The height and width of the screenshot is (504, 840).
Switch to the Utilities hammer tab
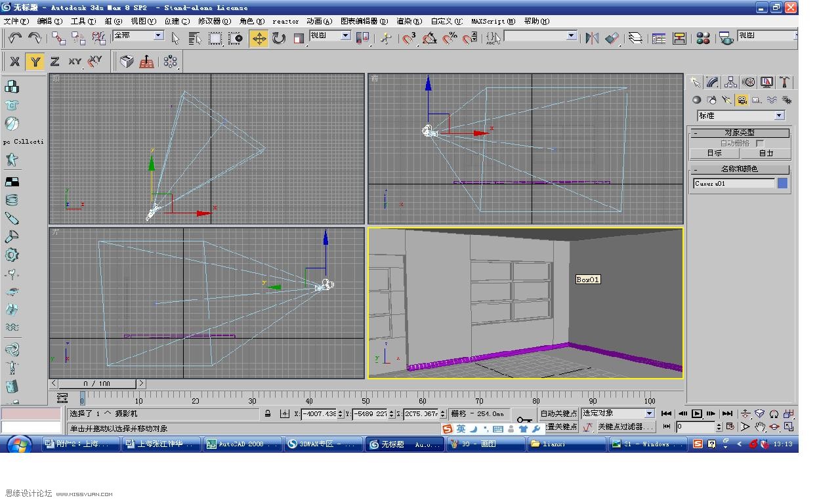(x=784, y=82)
